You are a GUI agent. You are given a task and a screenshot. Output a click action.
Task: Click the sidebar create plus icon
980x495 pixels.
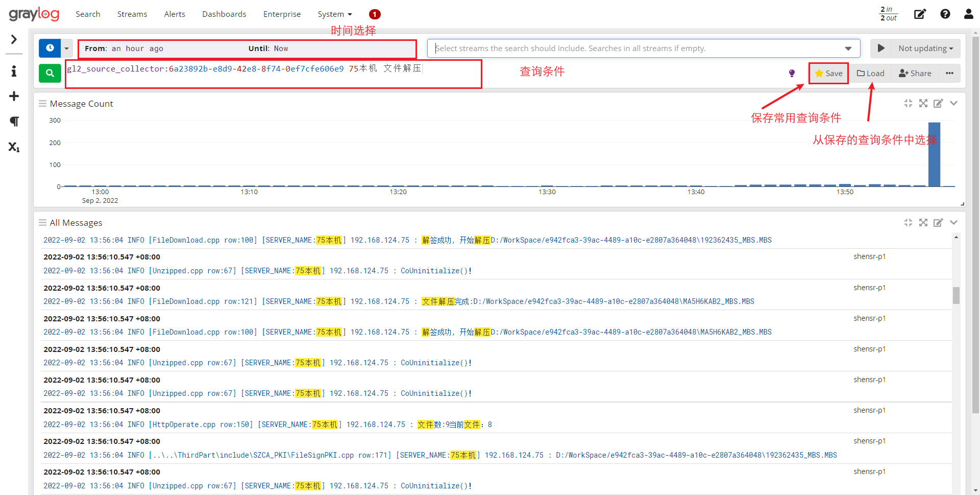click(x=14, y=96)
